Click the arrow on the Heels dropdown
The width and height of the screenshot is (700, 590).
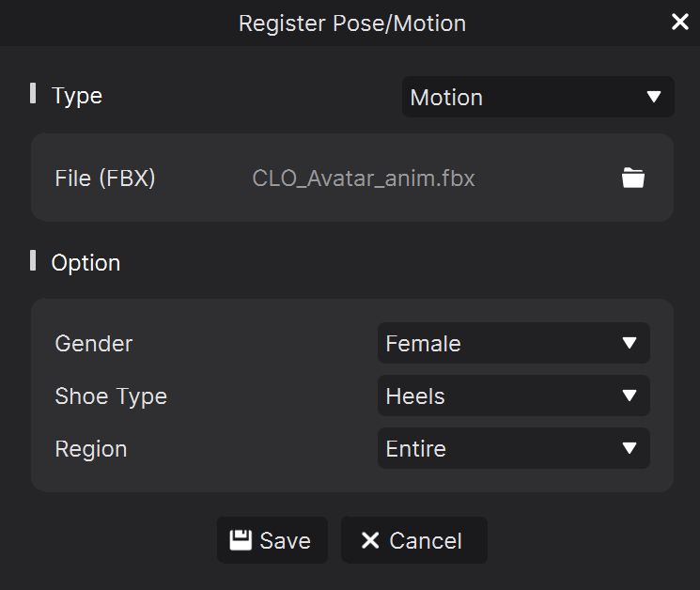pyautogui.click(x=630, y=396)
